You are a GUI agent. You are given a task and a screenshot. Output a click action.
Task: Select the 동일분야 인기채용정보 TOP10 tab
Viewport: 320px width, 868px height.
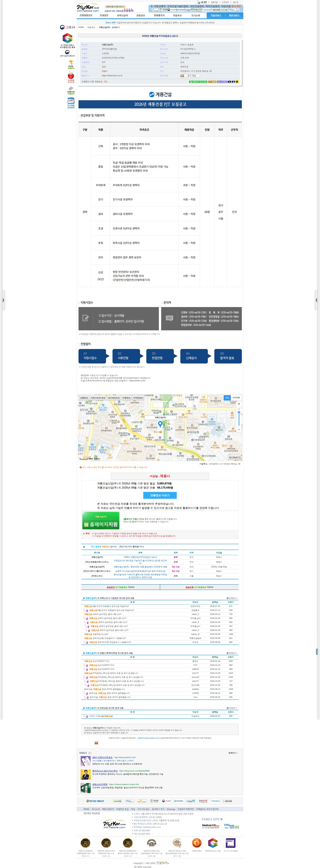[x=120, y=587]
